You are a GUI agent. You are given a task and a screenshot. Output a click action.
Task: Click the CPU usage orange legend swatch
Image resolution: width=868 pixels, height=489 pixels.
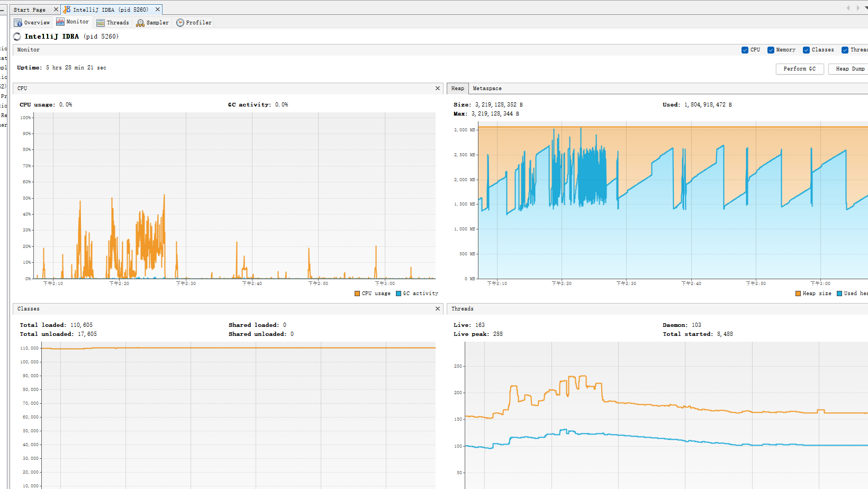[x=357, y=294]
